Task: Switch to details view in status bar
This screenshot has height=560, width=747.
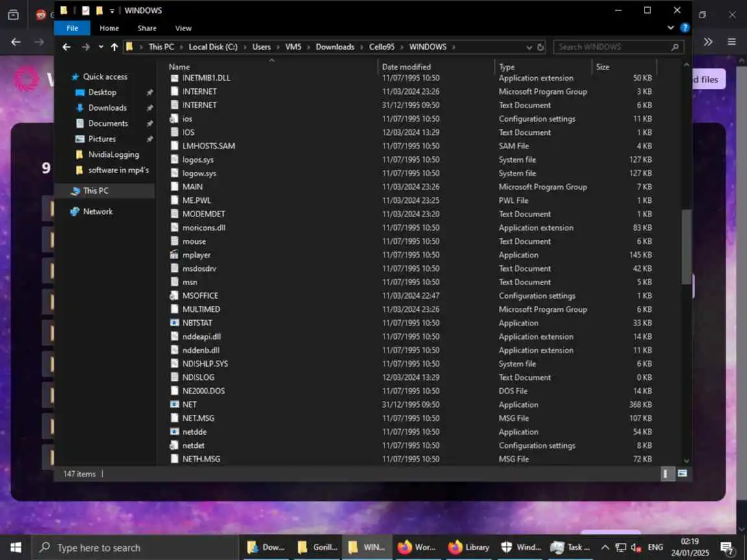Action: point(665,473)
